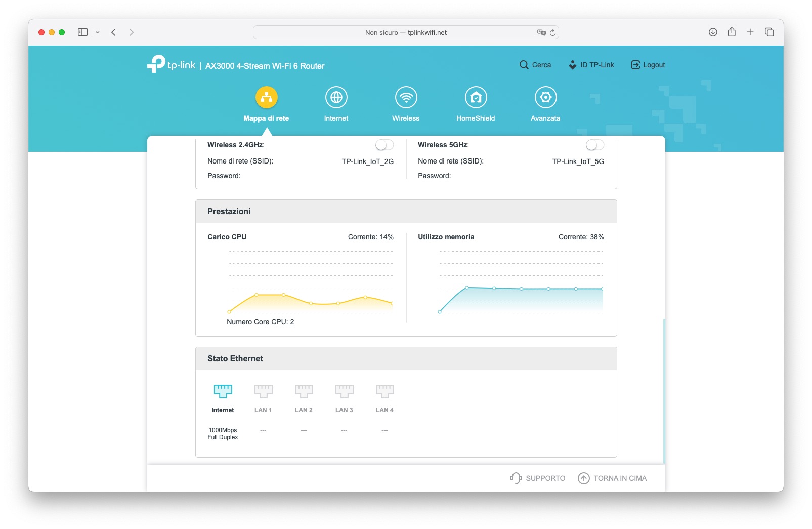The image size is (812, 529).
Task: Open the Cerca search
Action: click(535, 65)
